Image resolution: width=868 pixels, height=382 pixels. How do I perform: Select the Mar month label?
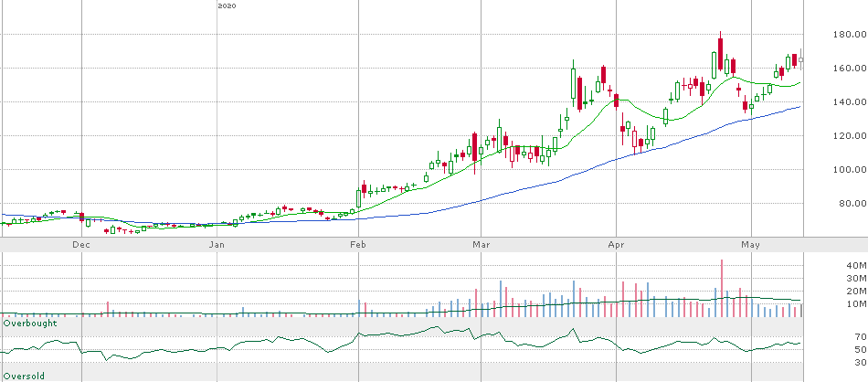tap(482, 244)
